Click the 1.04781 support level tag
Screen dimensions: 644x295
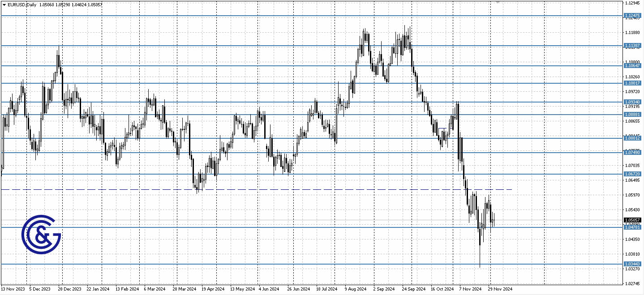point(632,227)
